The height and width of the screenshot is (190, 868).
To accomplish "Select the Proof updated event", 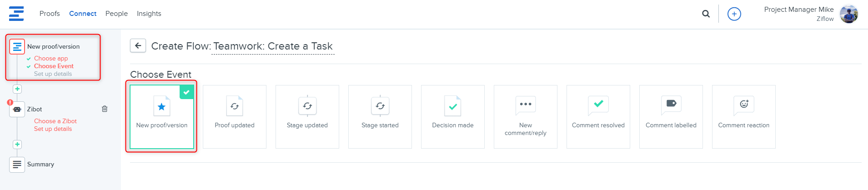I will (235, 117).
